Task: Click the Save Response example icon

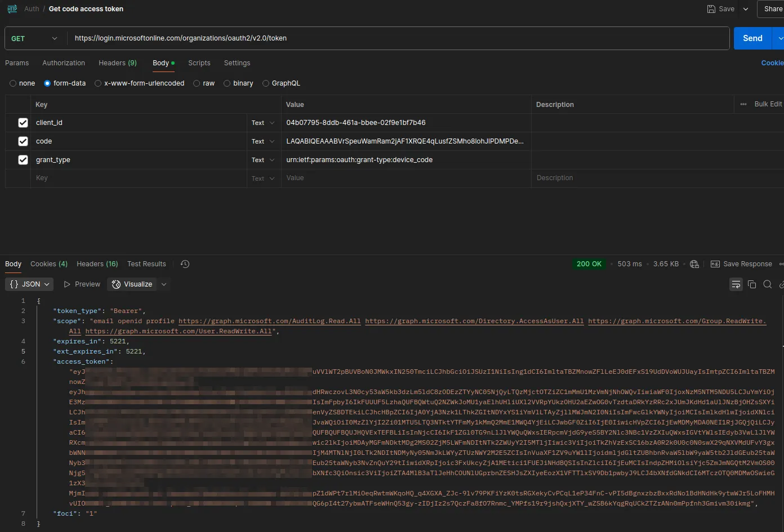Action: 715,264
